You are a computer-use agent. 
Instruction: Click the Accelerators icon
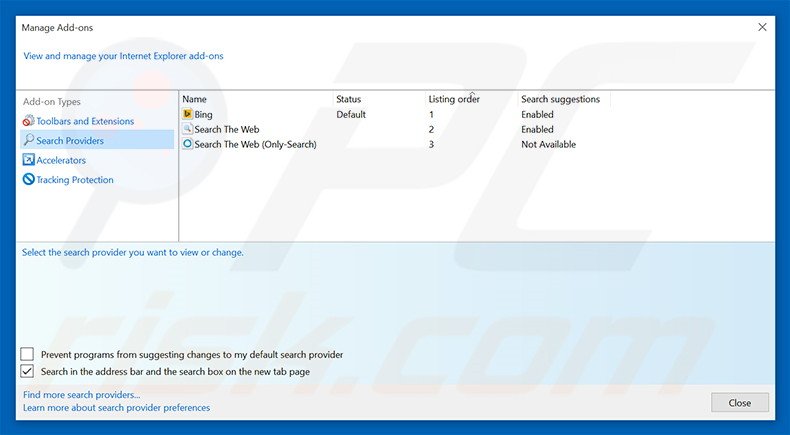tap(28, 160)
